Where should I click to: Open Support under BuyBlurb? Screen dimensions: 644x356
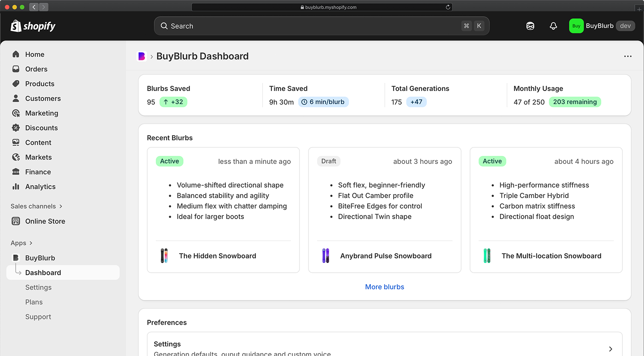[38, 317]
